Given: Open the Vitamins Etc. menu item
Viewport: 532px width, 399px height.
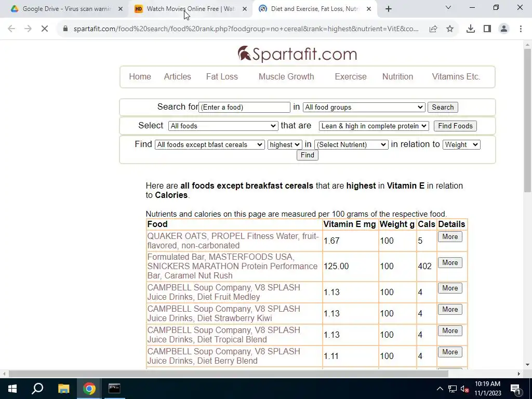Looking at the screenshot, I should coord(456,77).
